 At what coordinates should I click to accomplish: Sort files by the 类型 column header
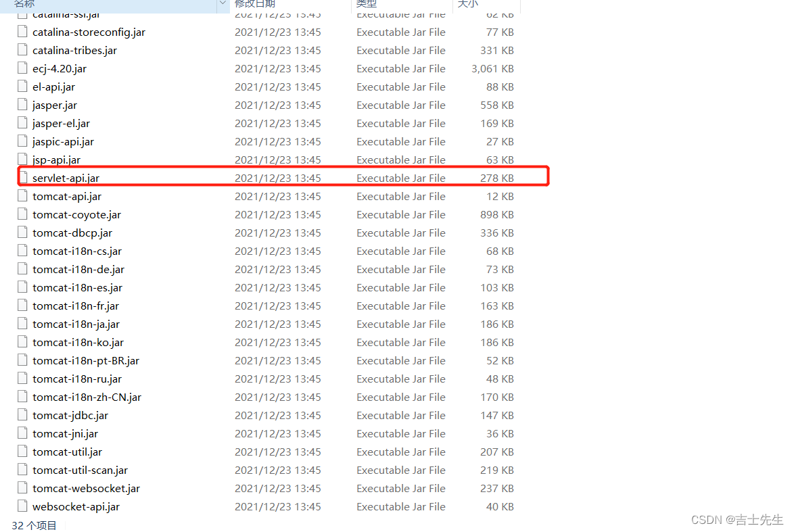pyautogui.click(x=366, y=4)
